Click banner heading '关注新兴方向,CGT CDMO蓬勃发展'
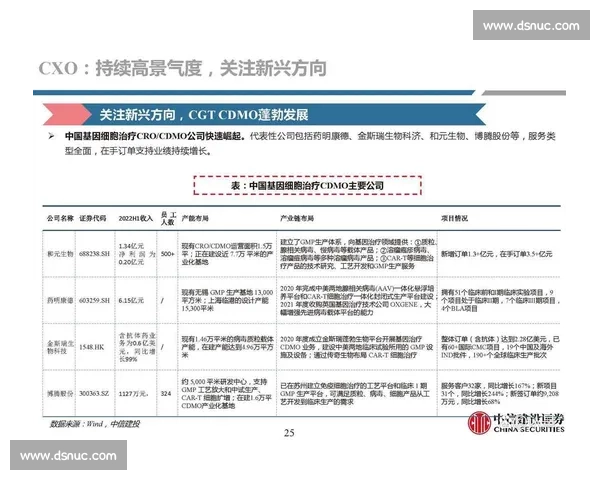Image resolution: width=600 pixels, height=480 pixels. click(204, 115)
